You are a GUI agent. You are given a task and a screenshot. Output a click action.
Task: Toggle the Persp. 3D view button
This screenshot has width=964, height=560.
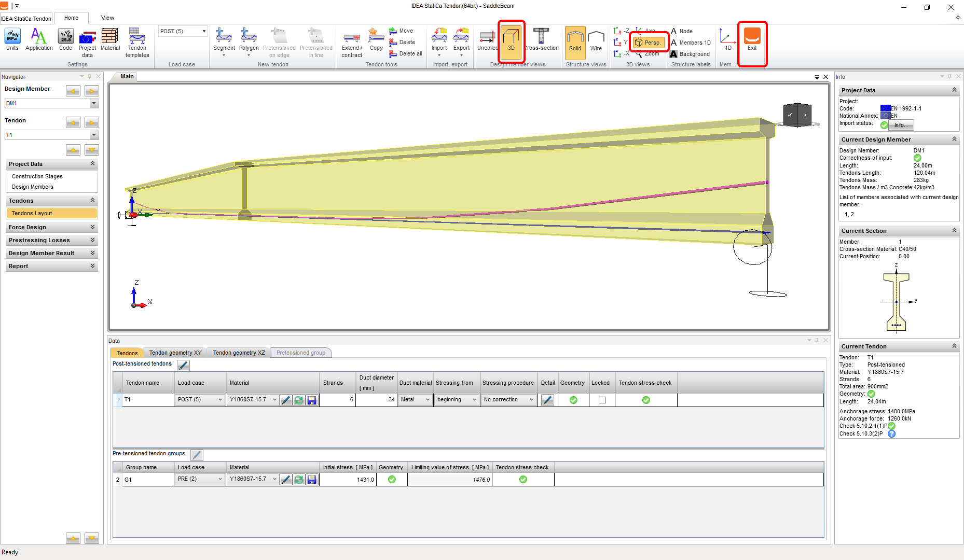click(649, 43)
